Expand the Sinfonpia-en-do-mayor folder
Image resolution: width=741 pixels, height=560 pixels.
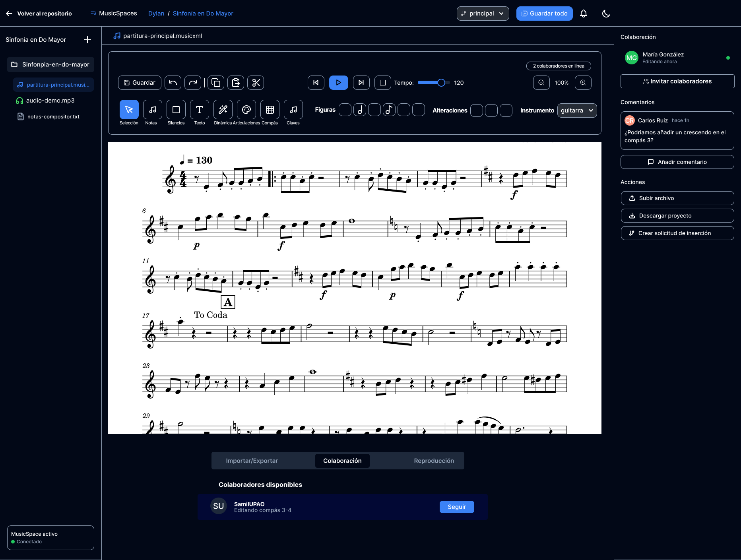pos(50,64)
